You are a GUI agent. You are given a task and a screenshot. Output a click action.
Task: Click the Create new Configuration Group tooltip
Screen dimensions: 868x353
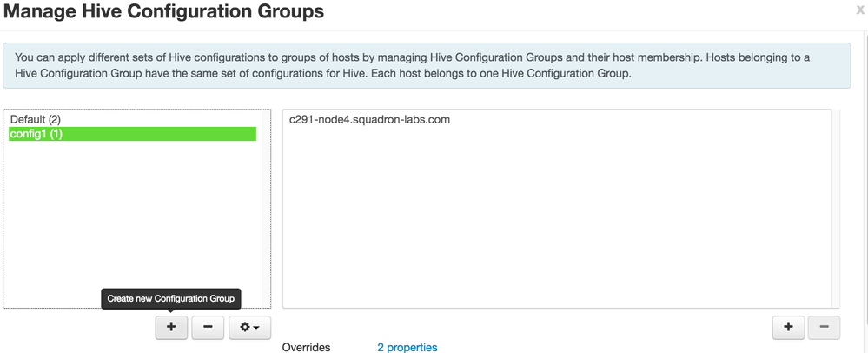tap(170, 298)
